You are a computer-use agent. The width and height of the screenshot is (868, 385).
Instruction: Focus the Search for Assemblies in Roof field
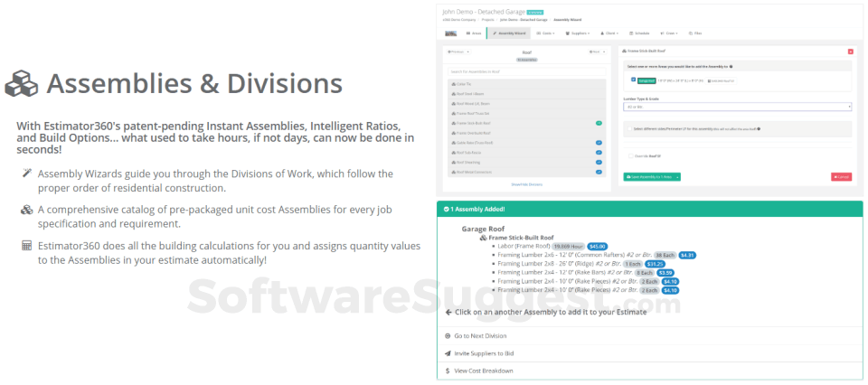526,71
